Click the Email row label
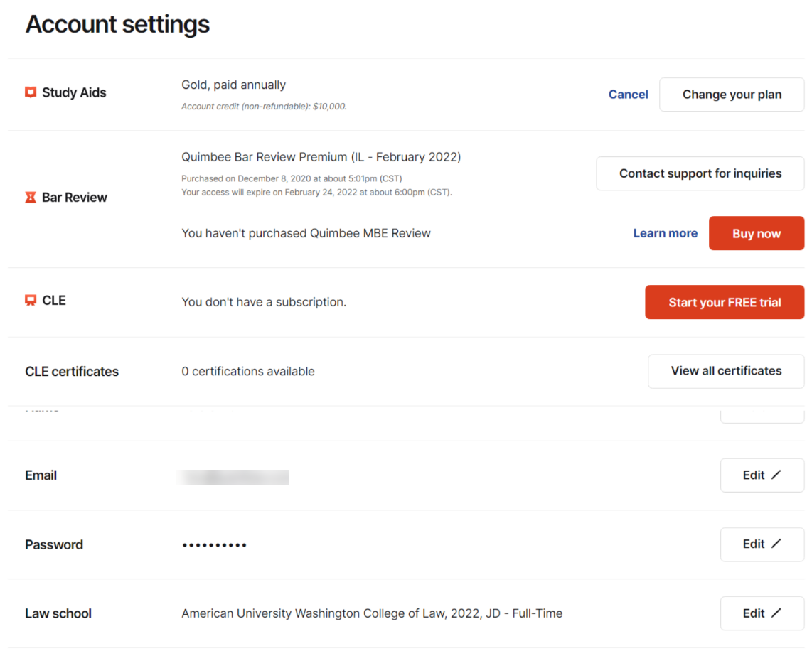 [41, 475]
